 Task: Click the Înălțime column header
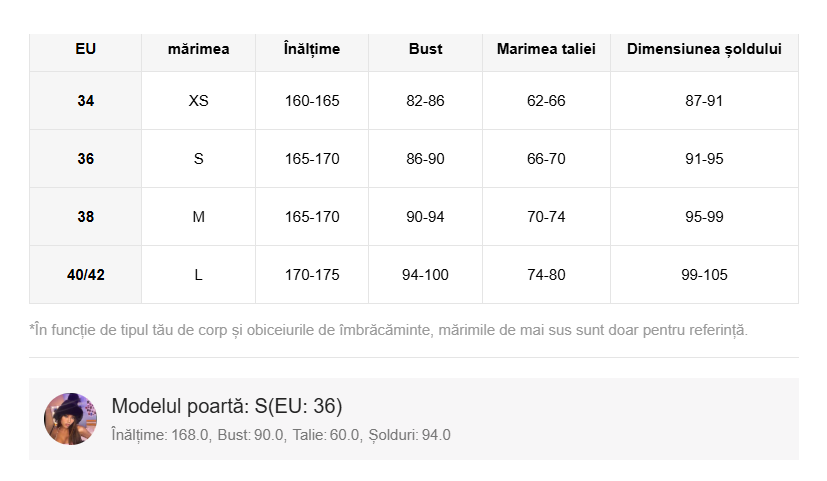(x=312, y=49)
